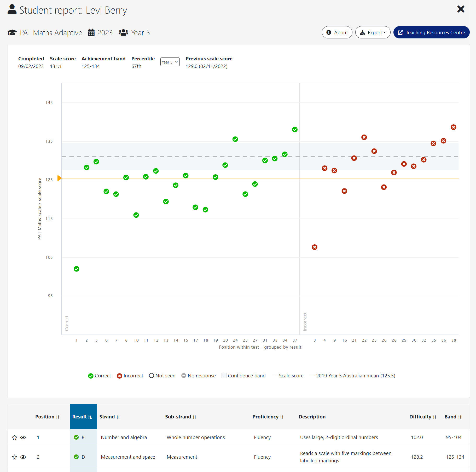476x472 pixels.
Task: Click the incorrect marker for question 3
Action: tap(315, 247)
